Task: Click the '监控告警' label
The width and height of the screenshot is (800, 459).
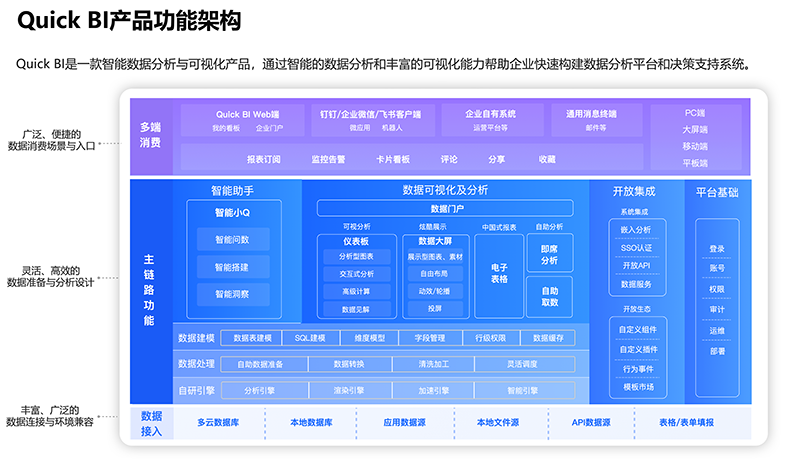Action: click(x=329, y=160)
